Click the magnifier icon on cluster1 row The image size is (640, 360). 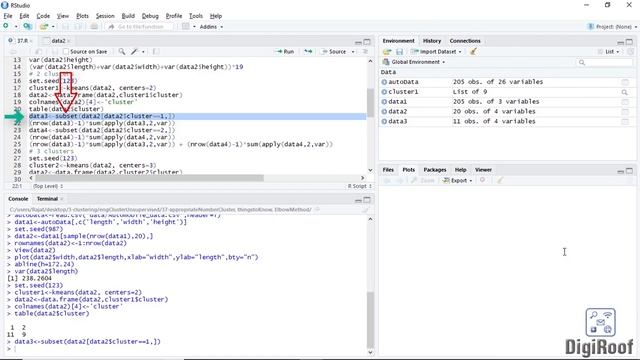[x=624, y=92]
